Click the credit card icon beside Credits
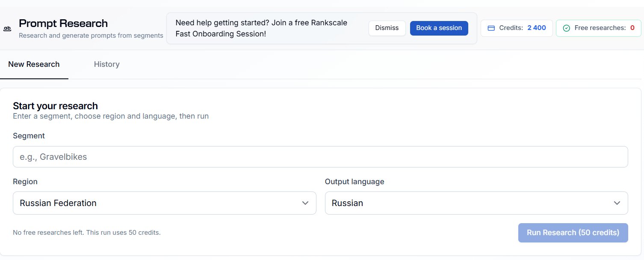Viewport: 644px width, 260px height. click(x=491, y=28)
